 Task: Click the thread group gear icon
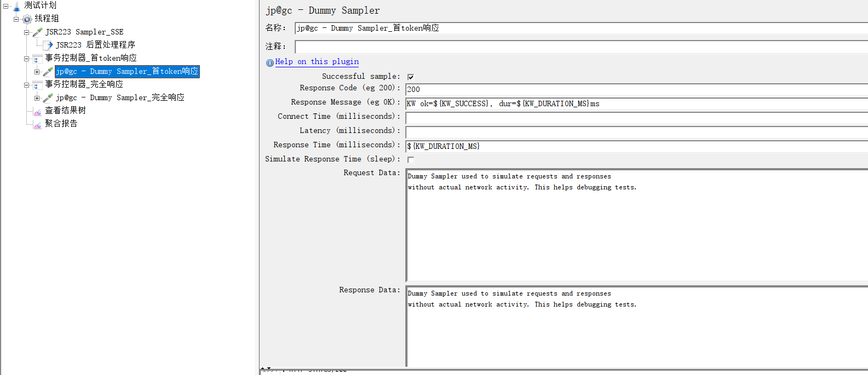pos(27,19)
